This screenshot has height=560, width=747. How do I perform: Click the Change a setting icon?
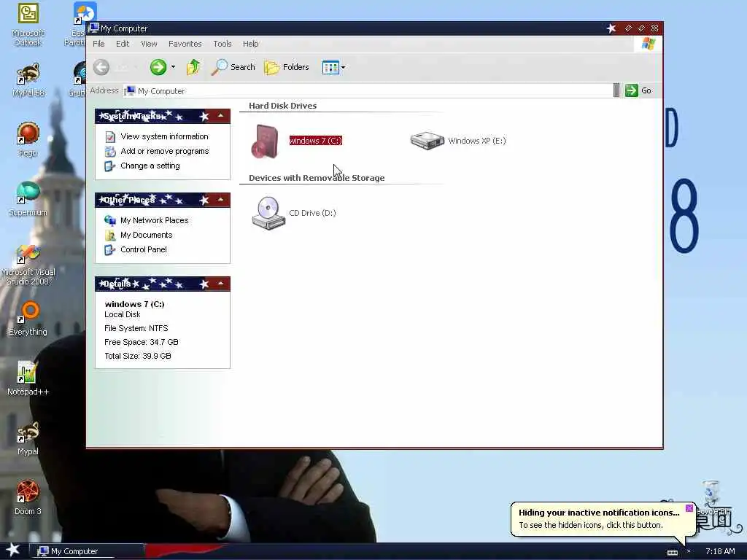point(110,166)
